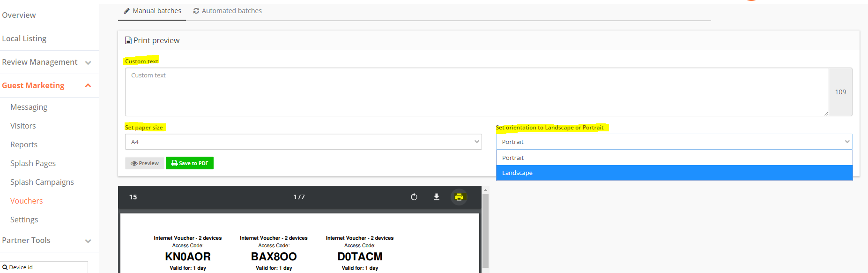This screenshot has height=273, width=868.
Task: Click the Device id search field
Action: click(x=44, y=267)
